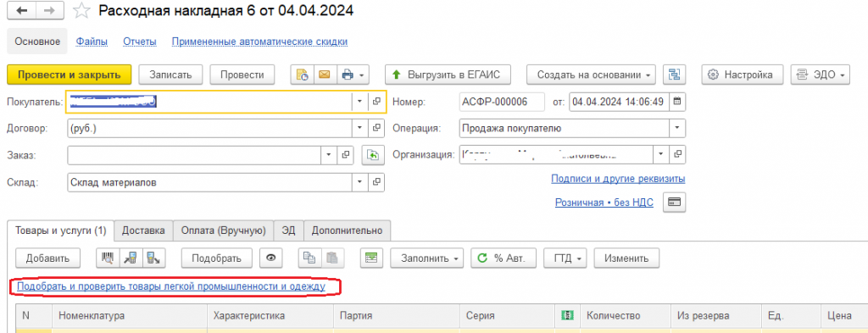Viewport: 868px width, 333px height.
Task: Expand the Заполнить dropdown button
Action: tap(427, 258)
